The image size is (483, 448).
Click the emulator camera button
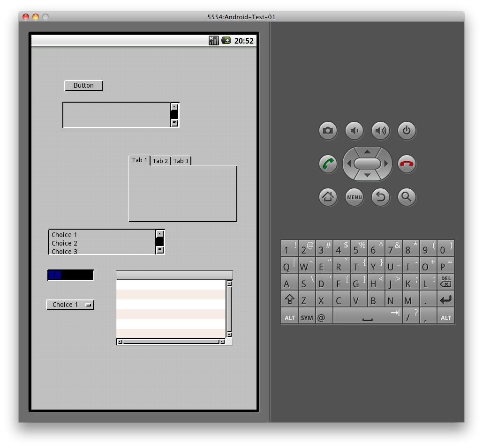click(x=328, y=131)
